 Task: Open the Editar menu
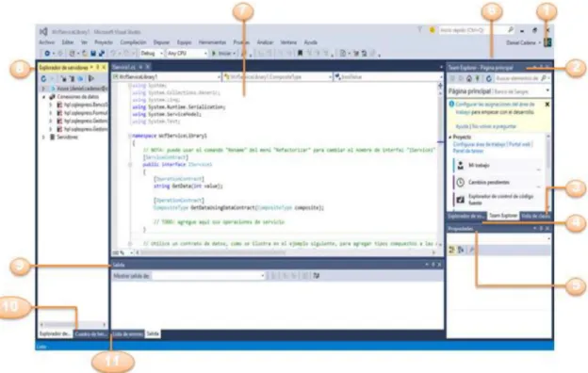(x=68, y=42)
